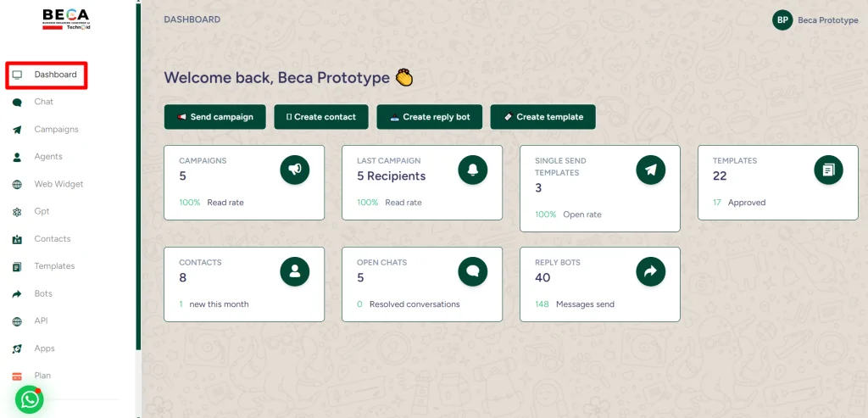
Task: Click the BP user avatar
Action: [782, 20]
